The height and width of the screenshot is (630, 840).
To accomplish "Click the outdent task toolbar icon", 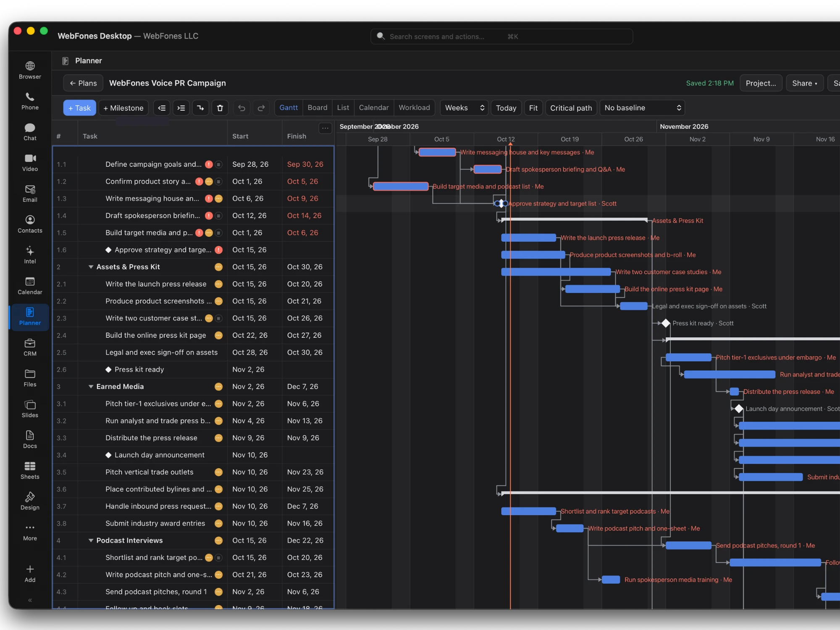I will pyautogui.click(x=162, y=108).
